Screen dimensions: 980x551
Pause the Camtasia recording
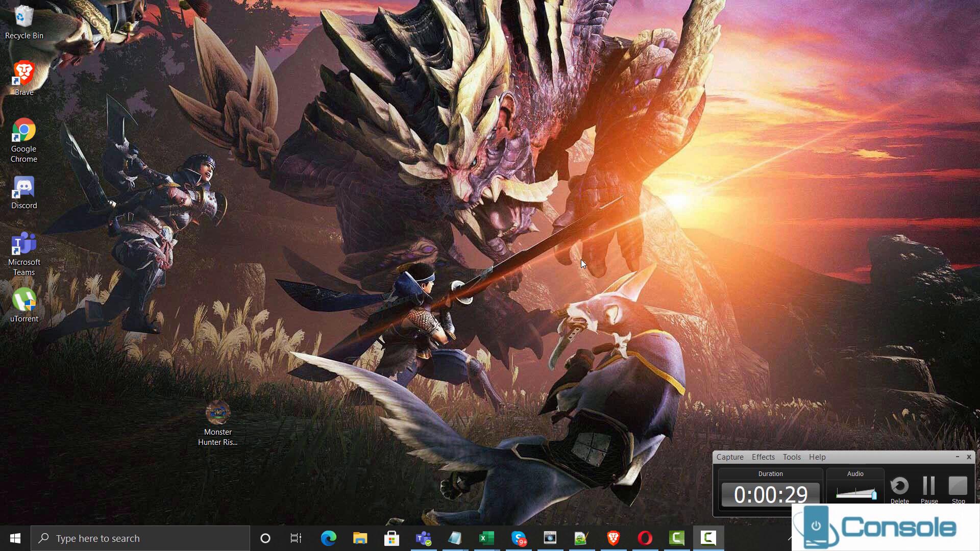[x=929, y=486]
